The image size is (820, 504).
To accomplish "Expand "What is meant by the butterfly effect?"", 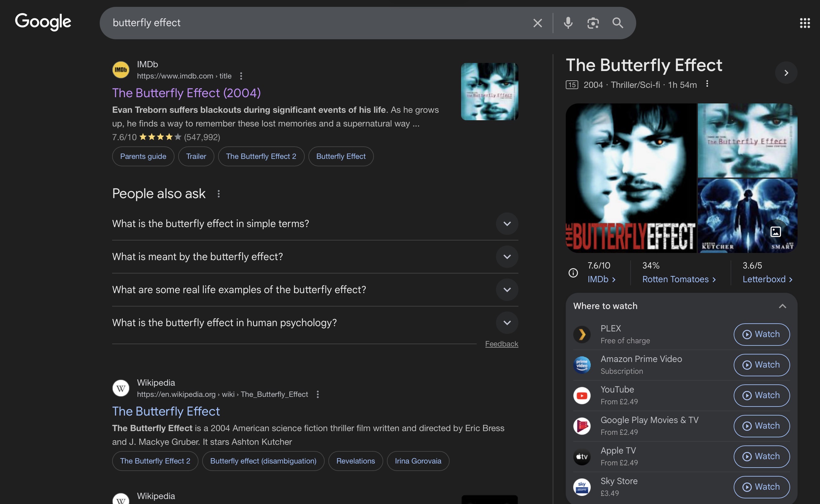I will (x=507, y=257).
